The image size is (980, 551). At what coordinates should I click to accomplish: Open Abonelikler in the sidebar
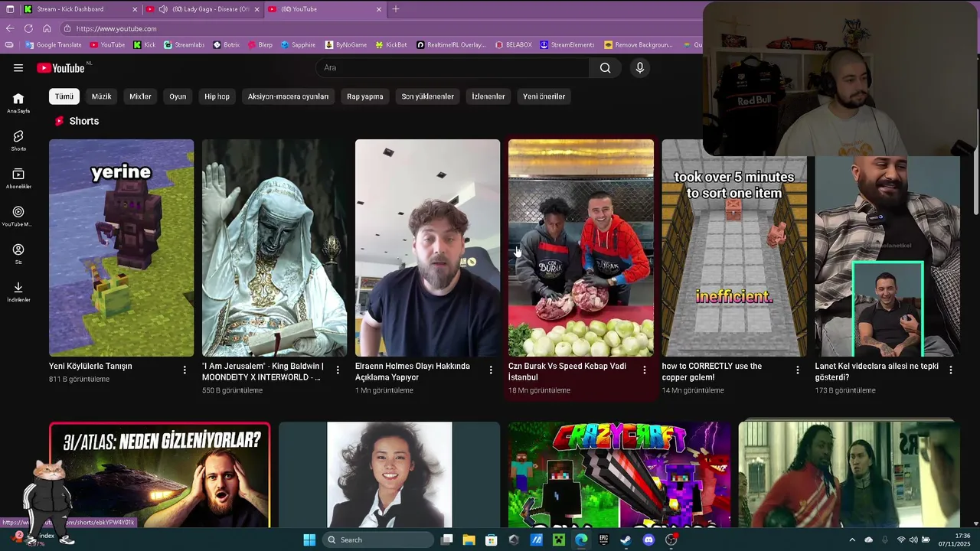[x=18, y=178]
